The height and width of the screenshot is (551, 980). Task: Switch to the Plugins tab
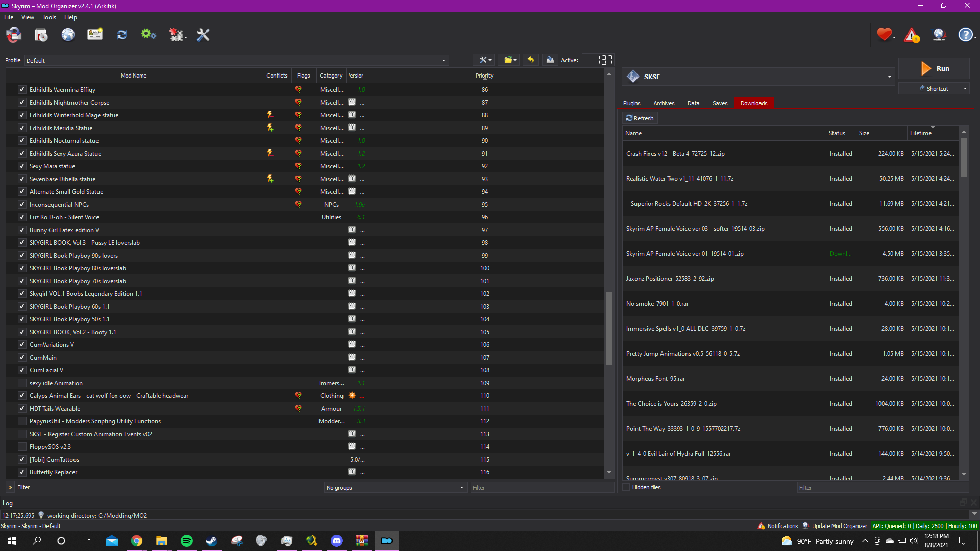click(x=631, y=103)
